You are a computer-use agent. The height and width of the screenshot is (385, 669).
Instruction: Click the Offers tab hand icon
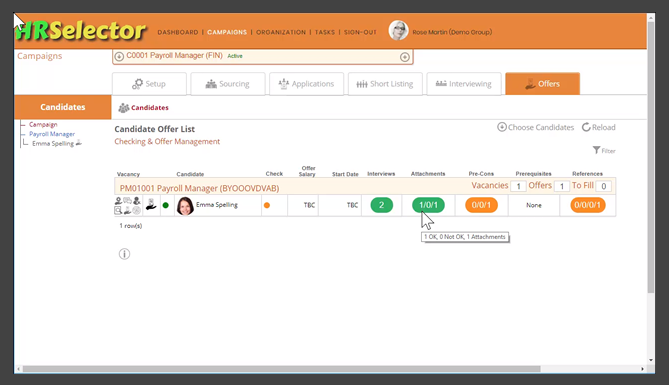[x=530, y=84]
